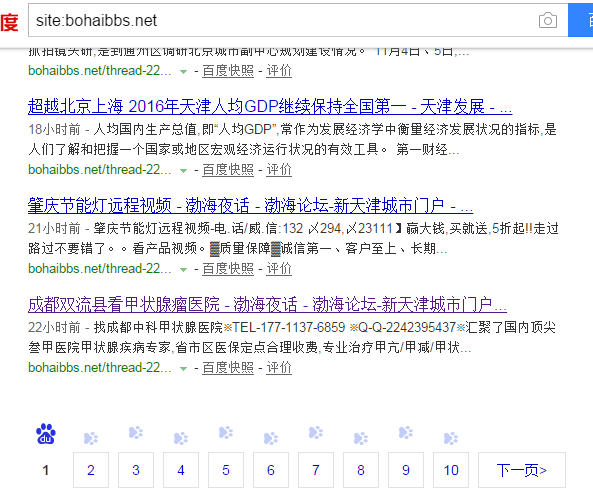593x495 pixels.
Task: Go to results page 6
Action: point(271,470)
